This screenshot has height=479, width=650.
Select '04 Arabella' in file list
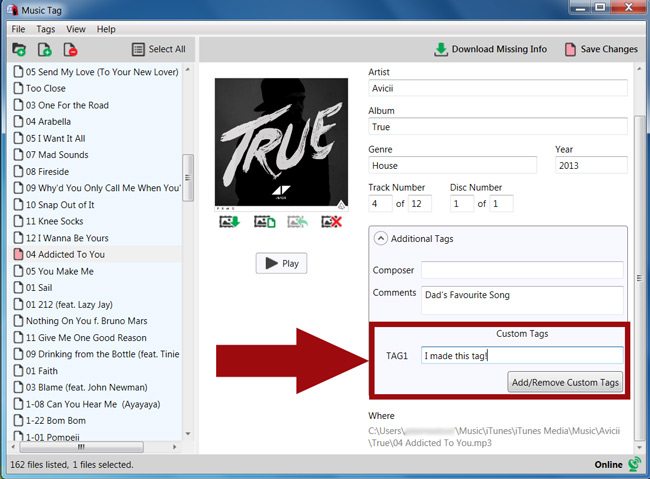point(48,122)
